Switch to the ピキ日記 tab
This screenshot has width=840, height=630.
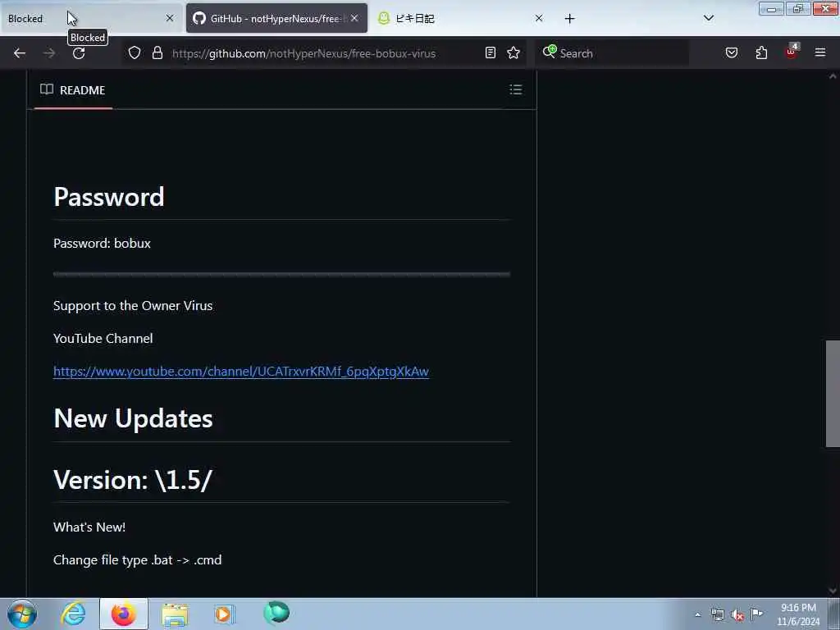460,18
